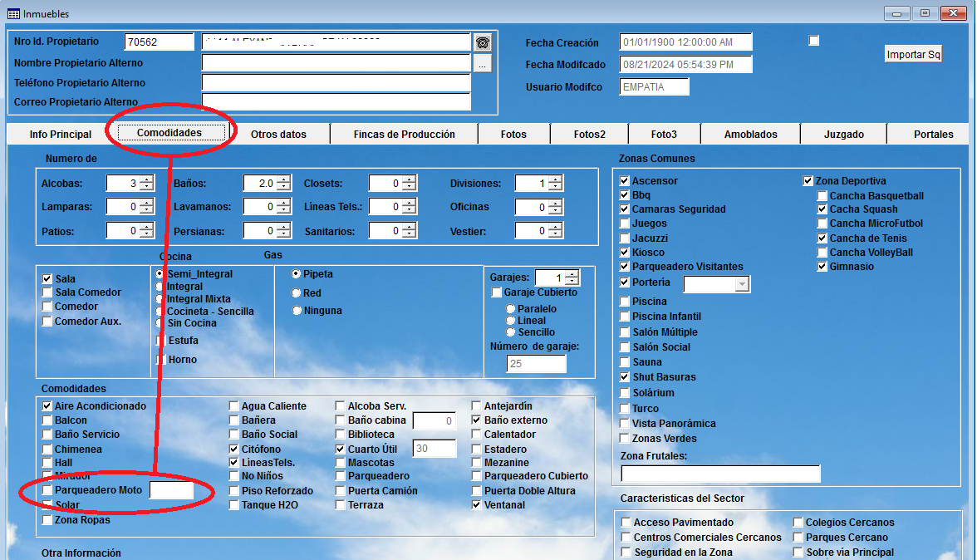
Task: Go to the Fotos tab
Action: pos(513,134)
